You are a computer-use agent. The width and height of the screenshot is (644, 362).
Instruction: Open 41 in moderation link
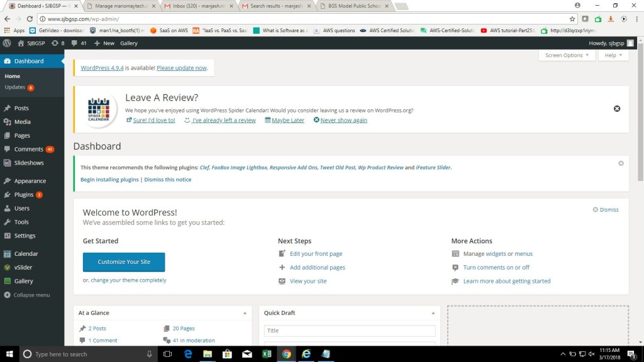pyautogui.click(x=194, y=341)
